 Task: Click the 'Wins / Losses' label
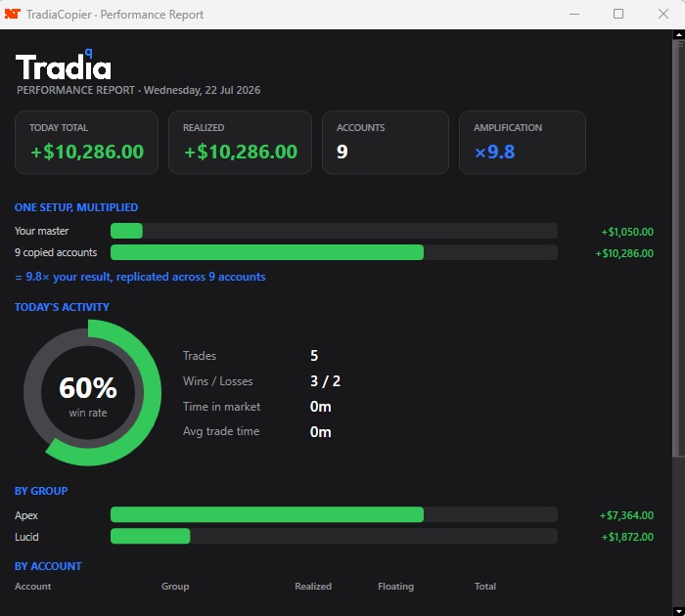tap(217, 381)
